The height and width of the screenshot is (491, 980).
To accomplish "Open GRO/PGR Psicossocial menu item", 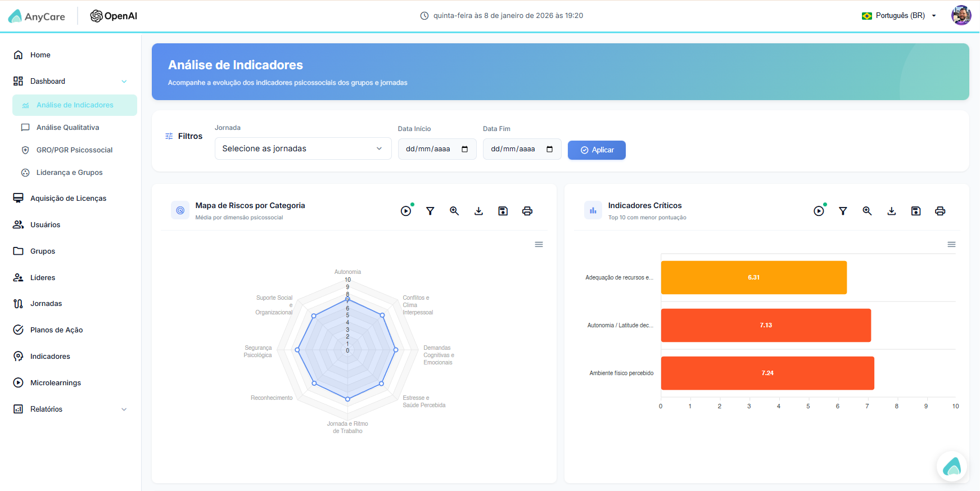I will pos(75,150).
